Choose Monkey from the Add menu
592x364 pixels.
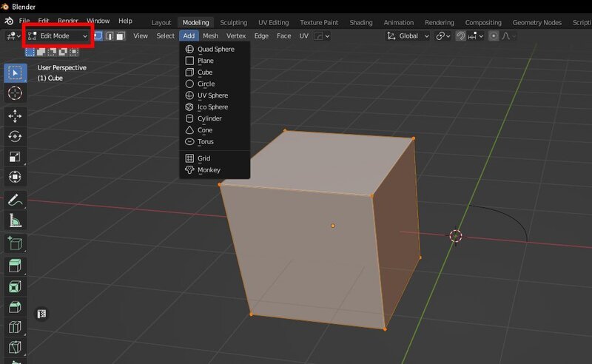(x=209, y=170)
